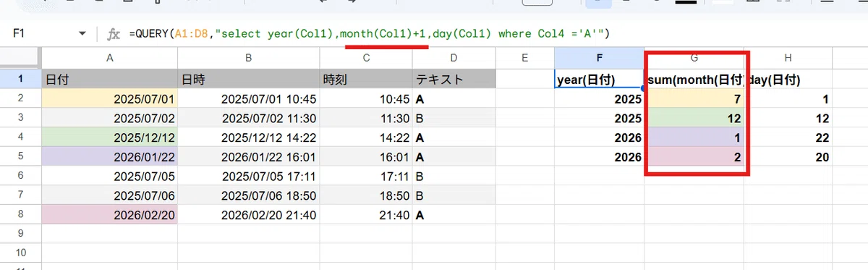This screenshot has height=270, width=868.
Task: Click header cell '日付' in column A
Action: (x=110, y=79)
